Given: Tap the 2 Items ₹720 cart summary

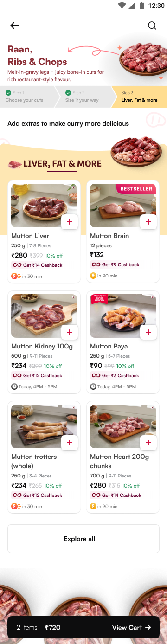Looking at the screenshot, I should tap(39, 627).
